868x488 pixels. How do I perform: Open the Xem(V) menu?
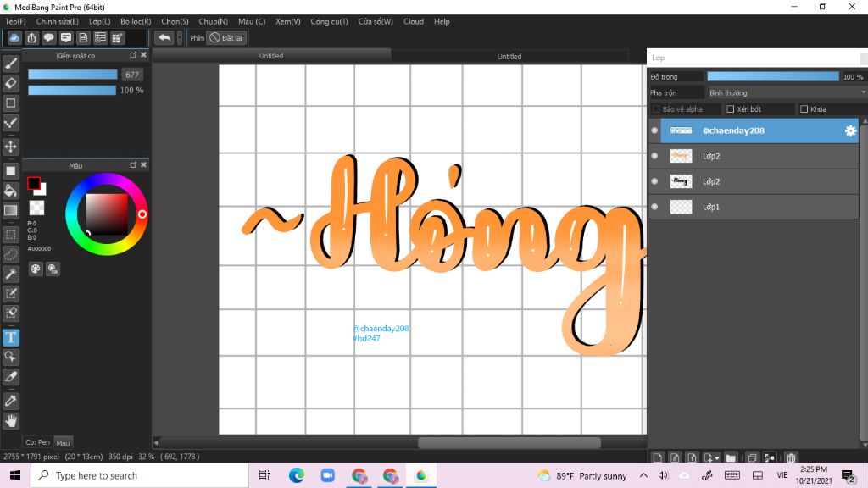(x=288, y=21)
